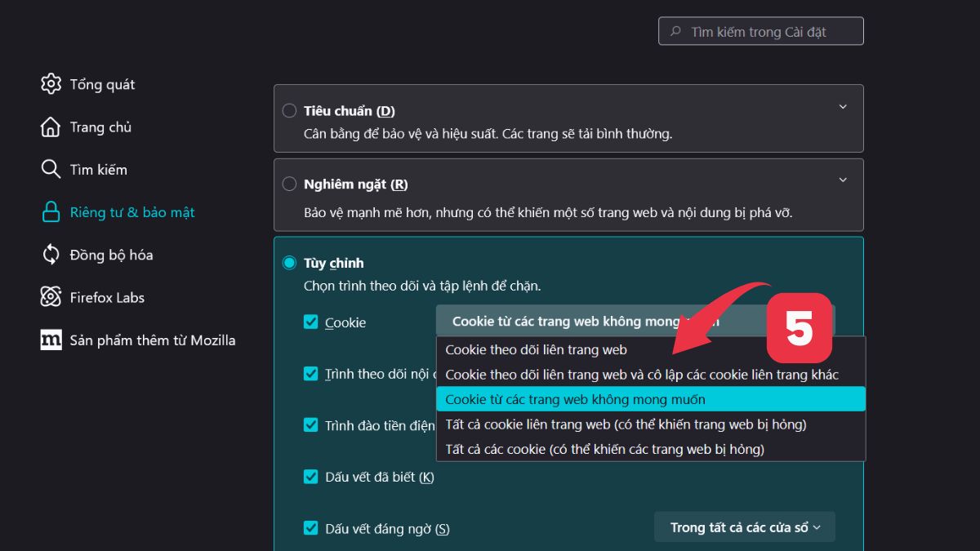Click the Tìm kiếm magnifier icon

click(51, 169)
